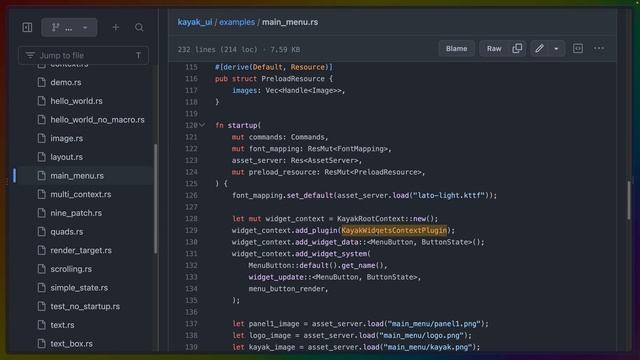Copy raw file contents icon

coord(517,49)
